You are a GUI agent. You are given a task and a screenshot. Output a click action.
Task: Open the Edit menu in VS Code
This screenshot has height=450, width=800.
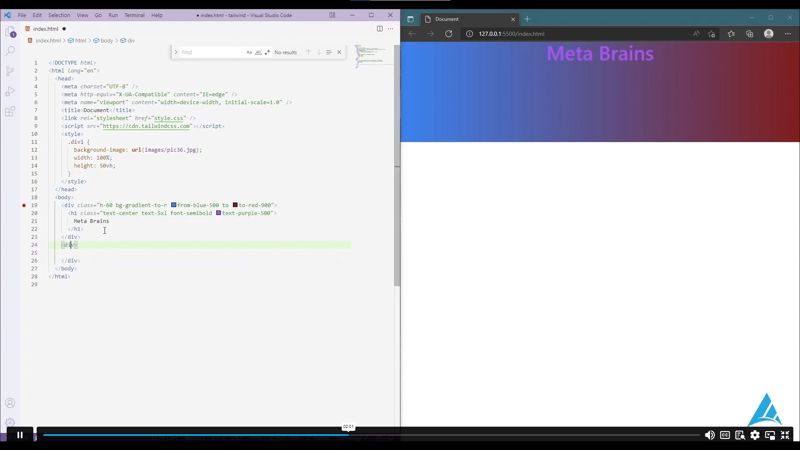click(37, 15)
